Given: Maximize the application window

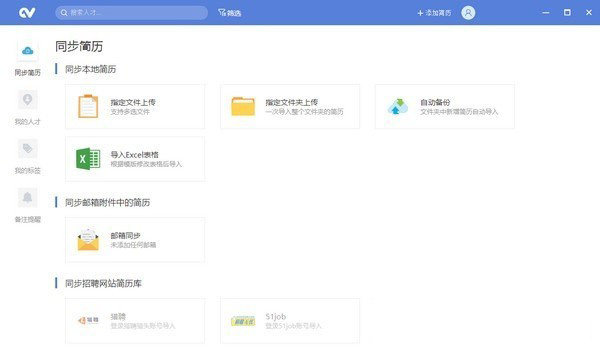Looking at the screenshot, I should tap(567, 13).
